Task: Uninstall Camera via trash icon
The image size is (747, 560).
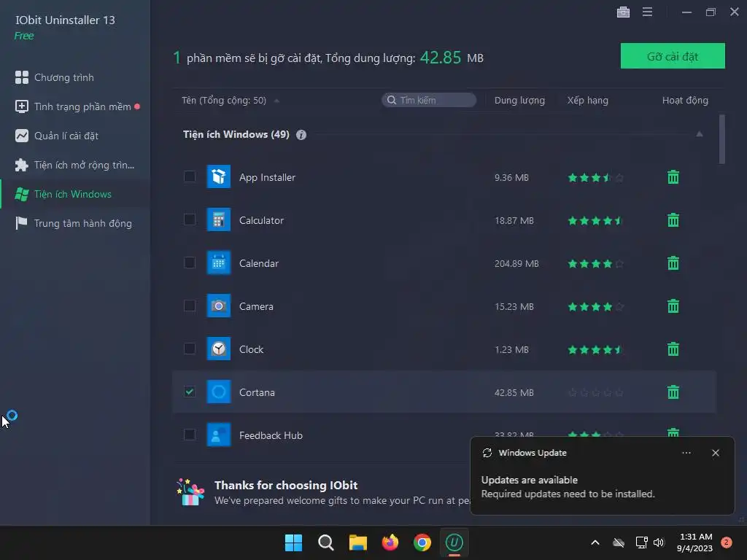Action: point(673,306)
